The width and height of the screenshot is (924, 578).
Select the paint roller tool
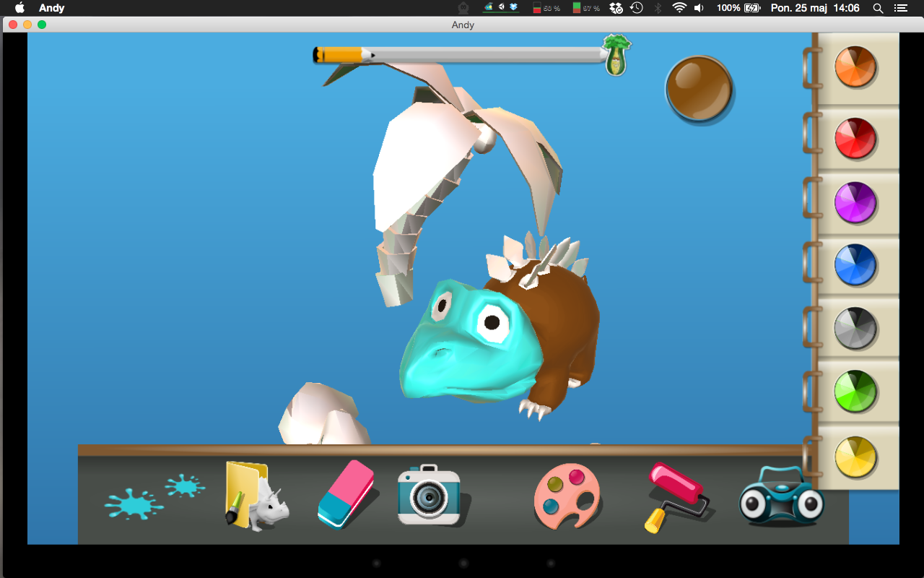pyautogui.click(x=676, y=497)
